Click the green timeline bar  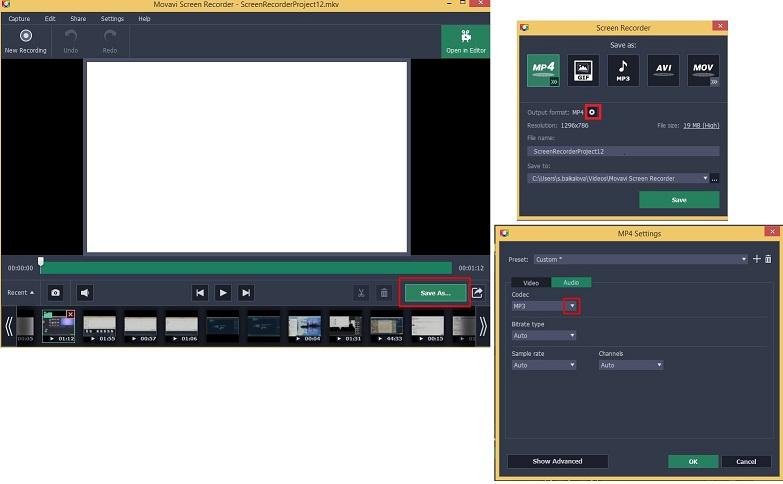[246, 268]
